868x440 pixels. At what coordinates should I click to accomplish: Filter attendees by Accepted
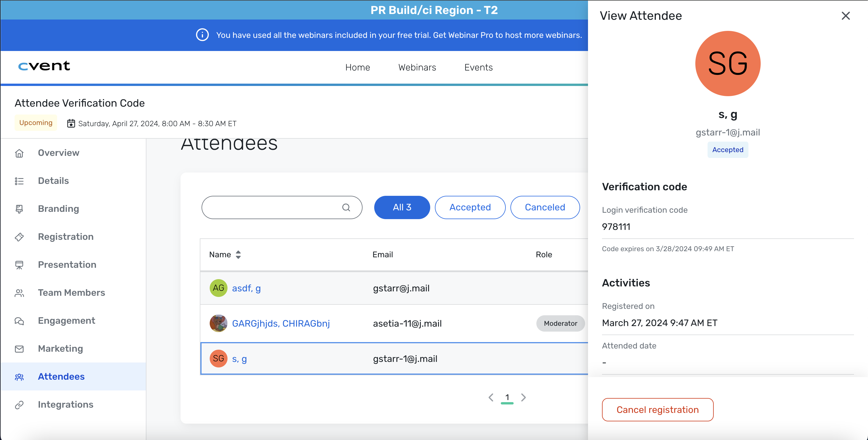pos(470,207)
